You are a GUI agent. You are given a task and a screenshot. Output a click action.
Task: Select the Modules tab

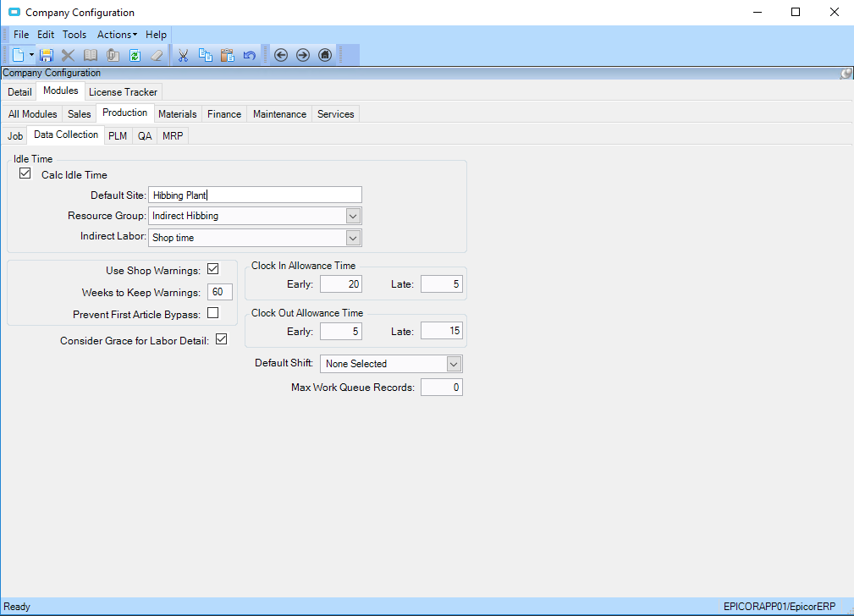[60, 91]
